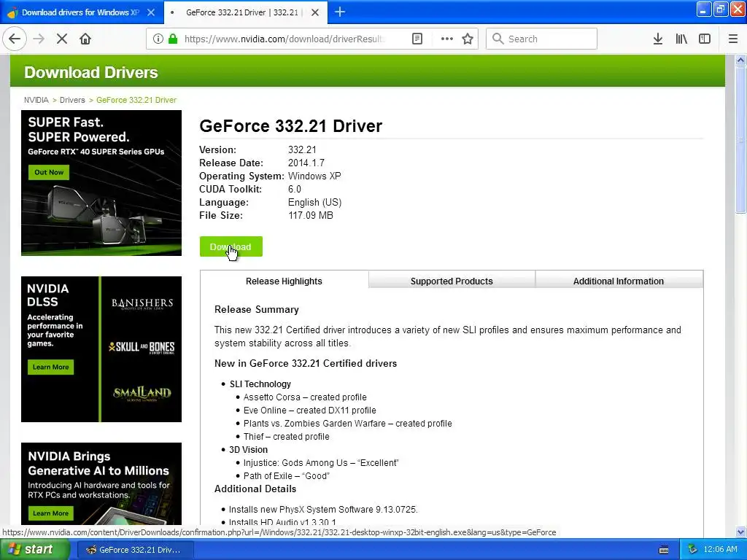747x560 pixels.
Task: Click Learn More on the NVIDIA DLSS ad
Action: point(50,367)
